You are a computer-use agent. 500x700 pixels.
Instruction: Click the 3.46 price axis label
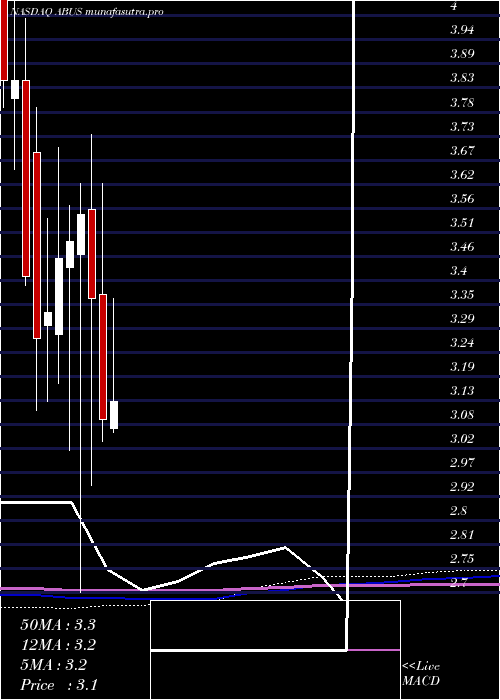(x=462, y=247)
